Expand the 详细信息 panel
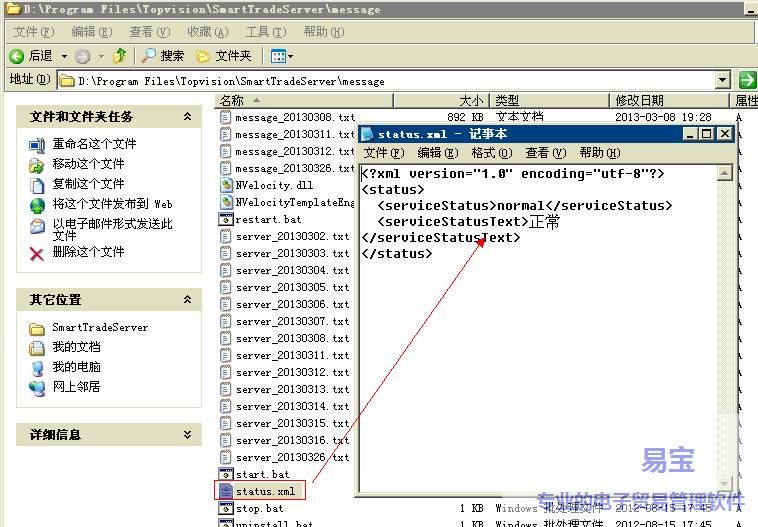Viewport: 758px width, 527px height. click(x=186, y=435)
